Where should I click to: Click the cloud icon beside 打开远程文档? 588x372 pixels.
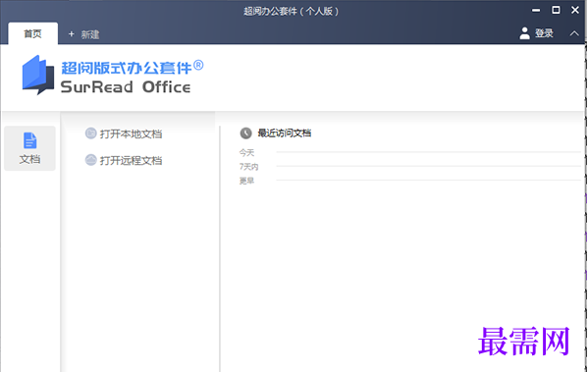point(90,160)
